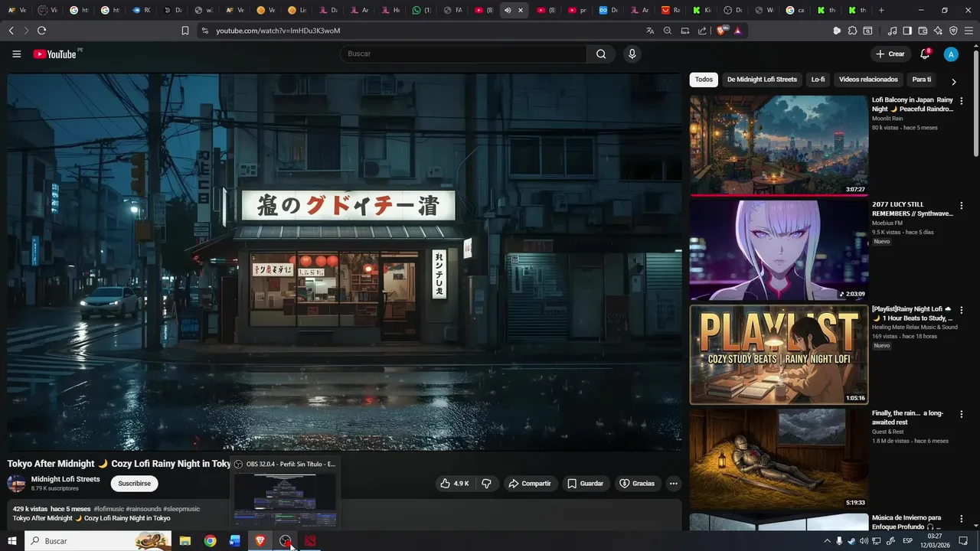This screenshot has width=980, height=551.
Task: Open the Windows notification center icon
Action: coord(964,541)
